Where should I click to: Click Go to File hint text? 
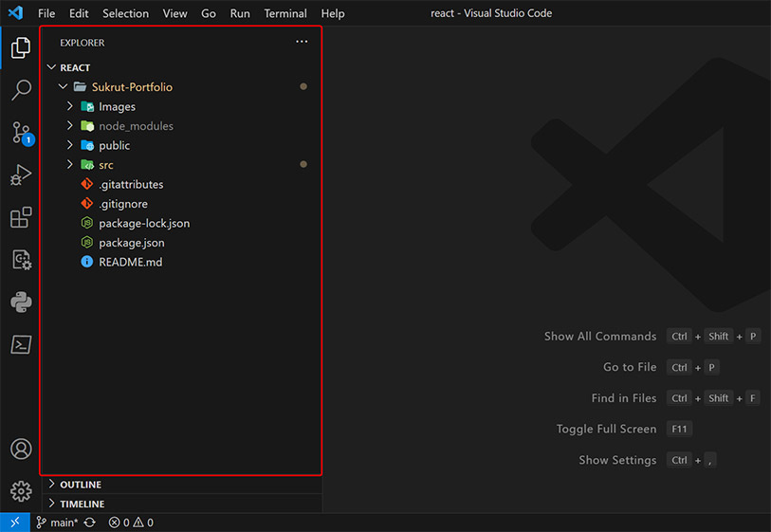click(630, 367)
